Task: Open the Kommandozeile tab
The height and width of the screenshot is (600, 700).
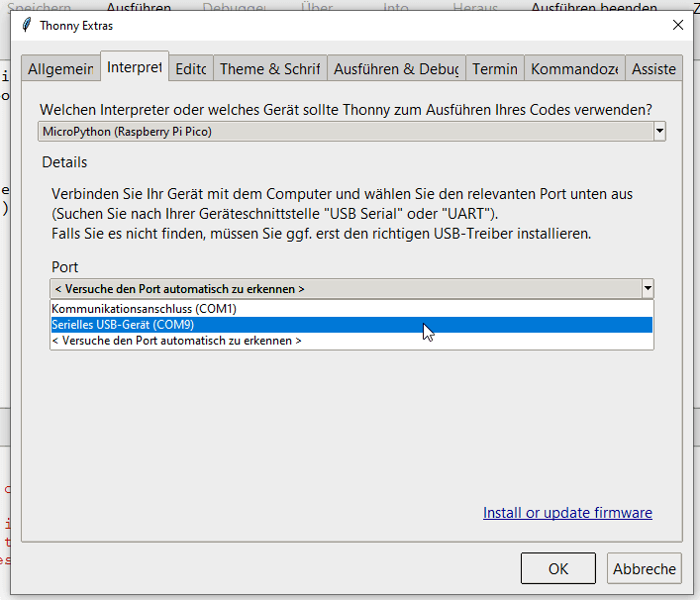Action: (x=574, y=69)
